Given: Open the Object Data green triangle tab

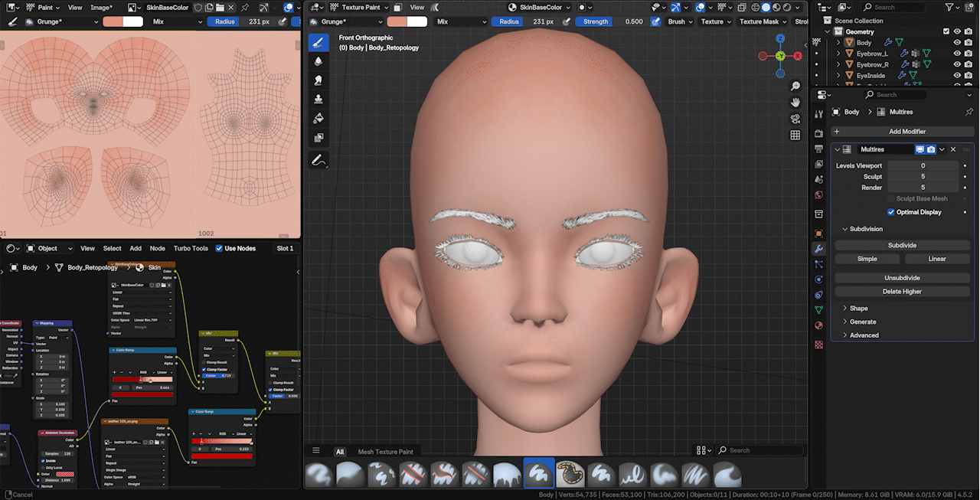Looking at the screenshot, I should click(x=818, y=310).
